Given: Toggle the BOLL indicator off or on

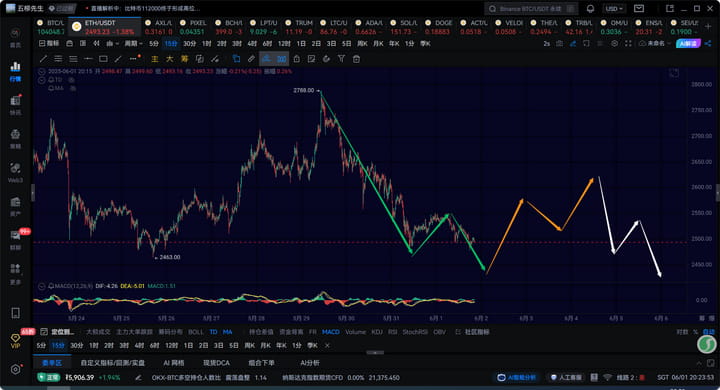Looking at the screenshot, I should 196,332.
